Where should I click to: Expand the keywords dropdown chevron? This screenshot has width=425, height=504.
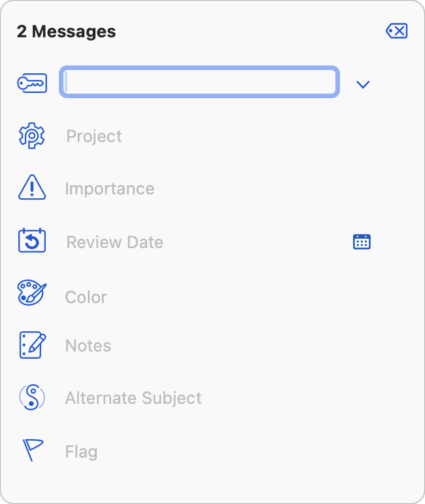tap(363, 84)
